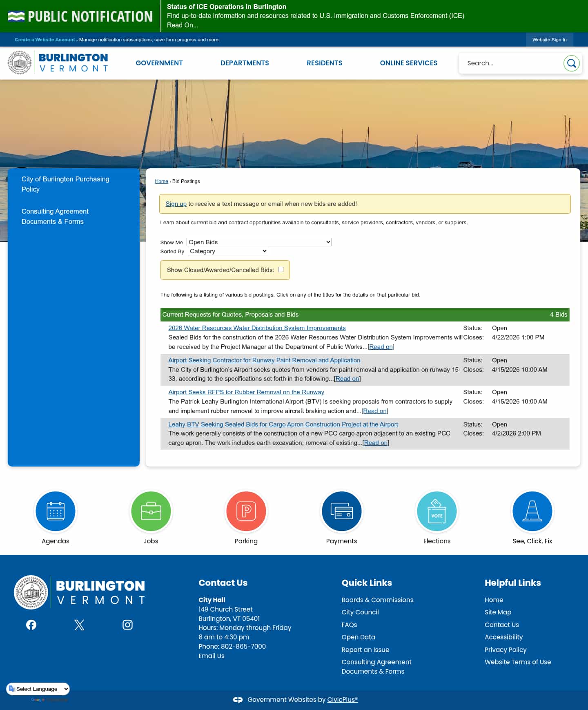
Task: Click the Payments label text
Action: [341, 541]
